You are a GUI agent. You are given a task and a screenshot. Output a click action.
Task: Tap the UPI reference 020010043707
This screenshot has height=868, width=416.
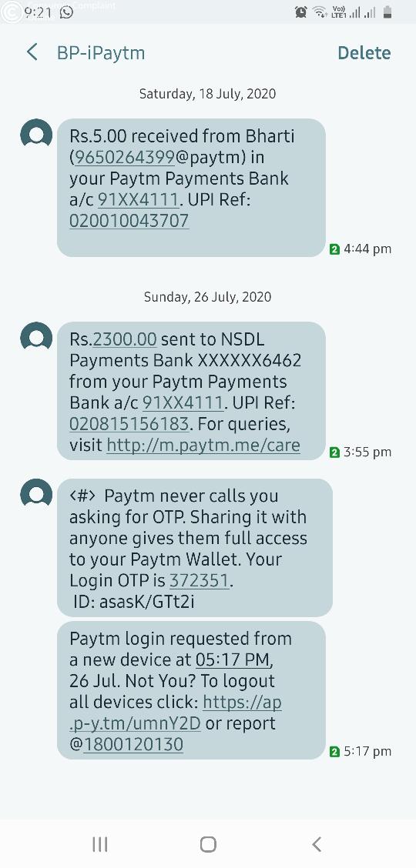[129, 221]
